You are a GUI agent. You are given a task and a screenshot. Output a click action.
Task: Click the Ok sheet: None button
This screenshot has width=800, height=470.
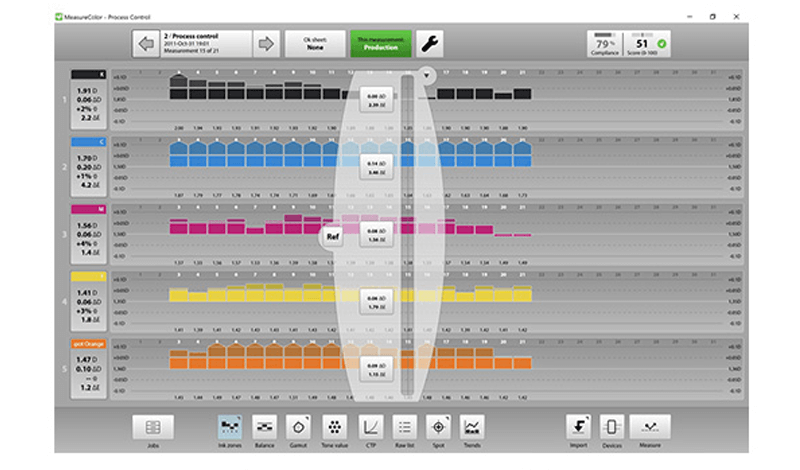(x=315, y=44)
